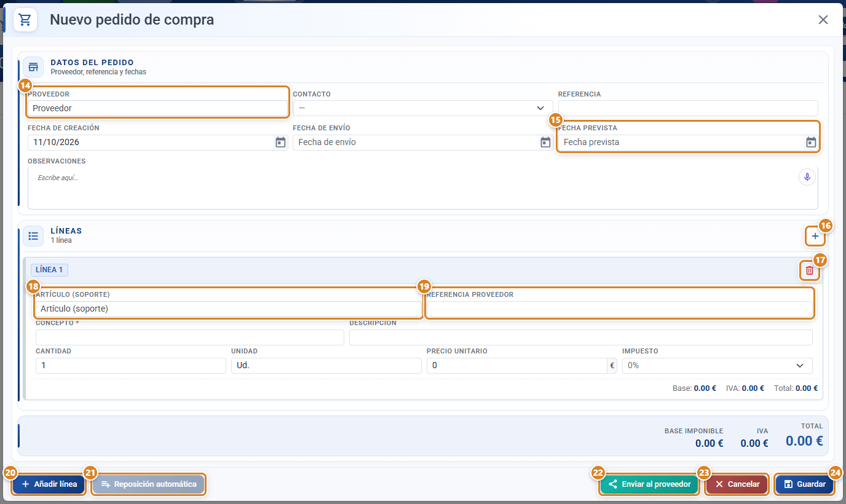Image resolution: width=846 pixels, height=504 pixels.
Task: Click the LÍNEA 1 badge
Action: 49,270
